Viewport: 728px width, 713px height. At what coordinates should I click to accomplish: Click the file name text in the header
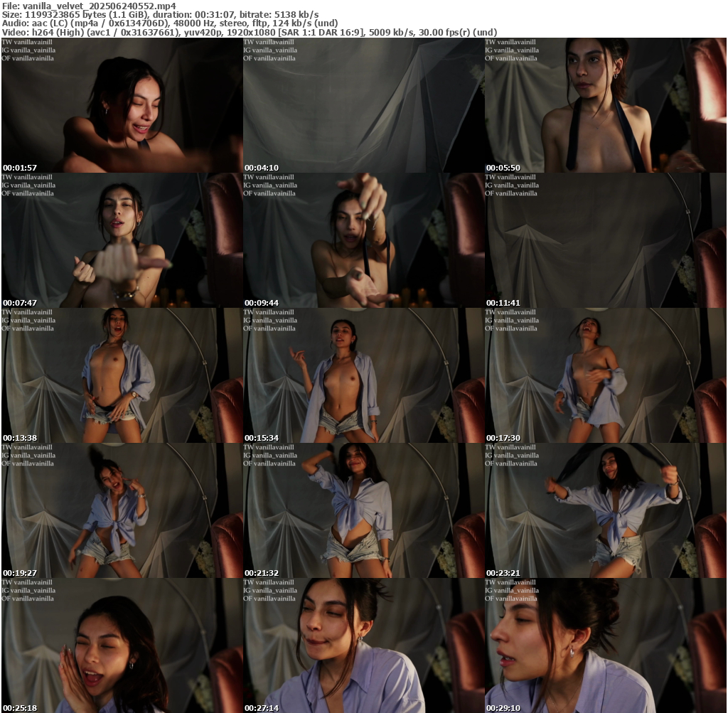point(88,6)
